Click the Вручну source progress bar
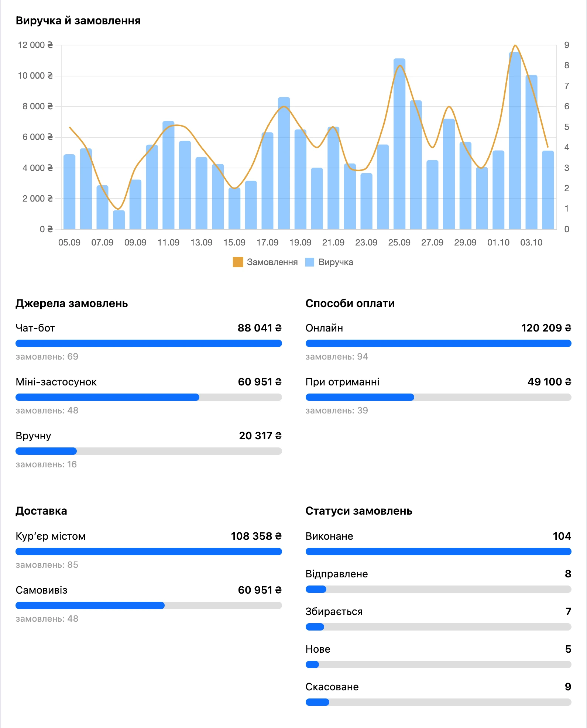This screenshot has height=728, width=587. point(149,451)
